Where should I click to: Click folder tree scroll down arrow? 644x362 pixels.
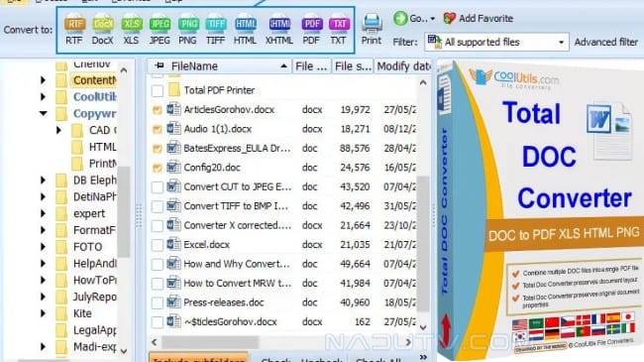click(124, 351)
